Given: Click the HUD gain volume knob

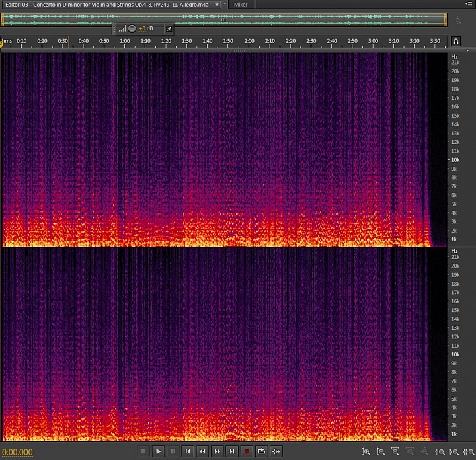Looking at the screenshot, I should (x=132, y=29).
